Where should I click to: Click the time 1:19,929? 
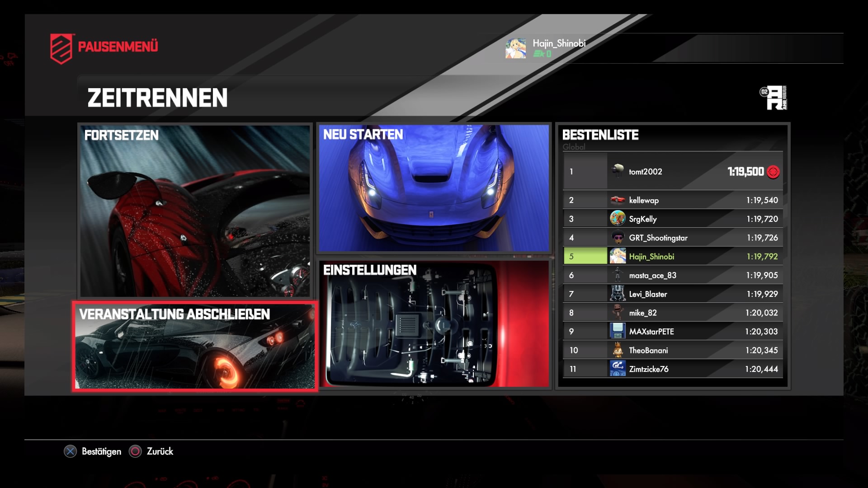click(762, 294)
